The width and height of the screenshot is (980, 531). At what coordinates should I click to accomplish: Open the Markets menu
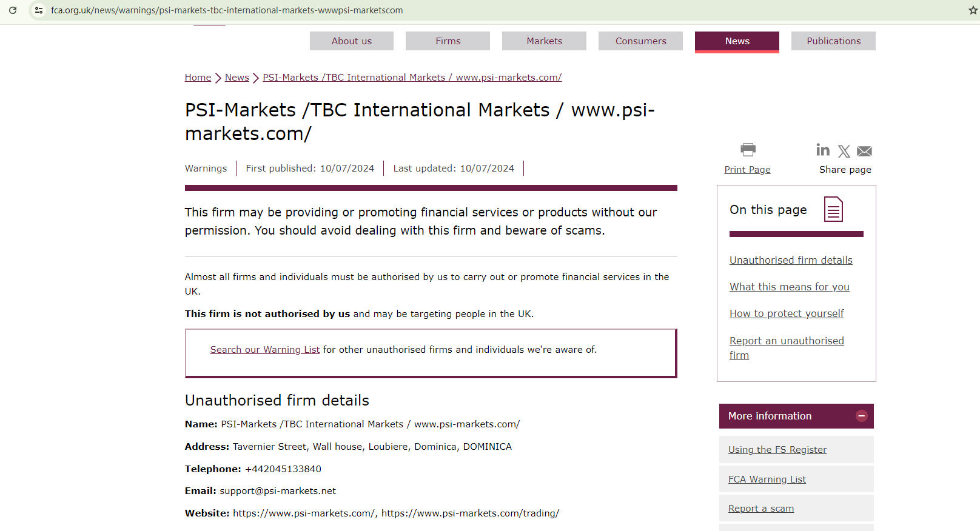545,41
